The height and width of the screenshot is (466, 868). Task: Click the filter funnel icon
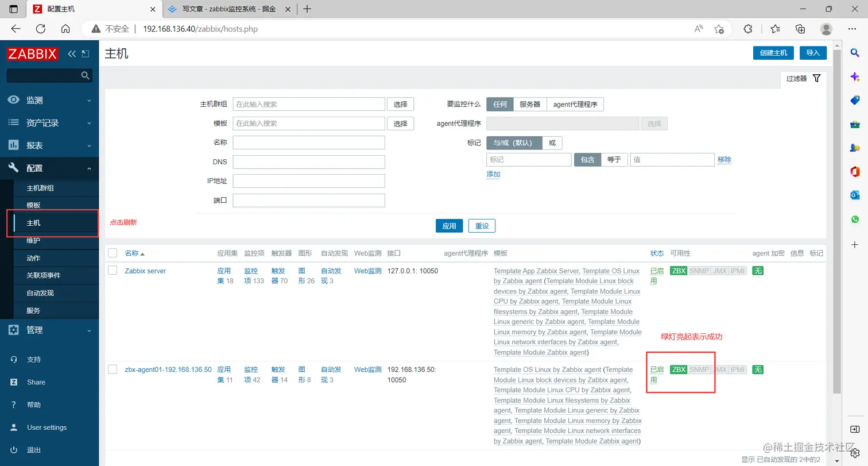817,78
